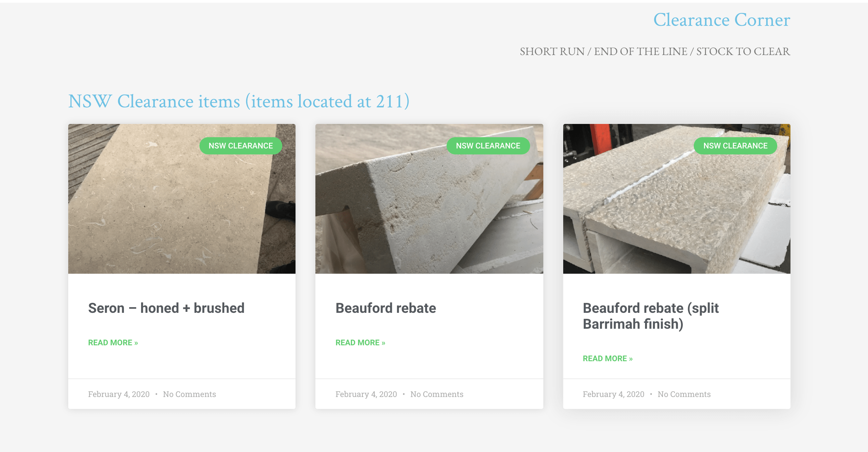
Task: Click 'February 4, 2020' date on Seron card
Action: (x=119, y=394)
